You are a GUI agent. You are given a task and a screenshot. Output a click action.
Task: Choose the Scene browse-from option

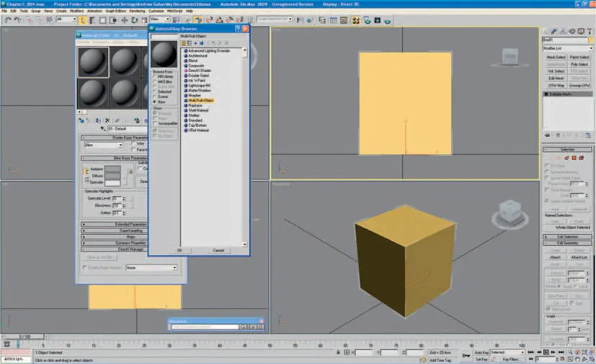[154, 97]
